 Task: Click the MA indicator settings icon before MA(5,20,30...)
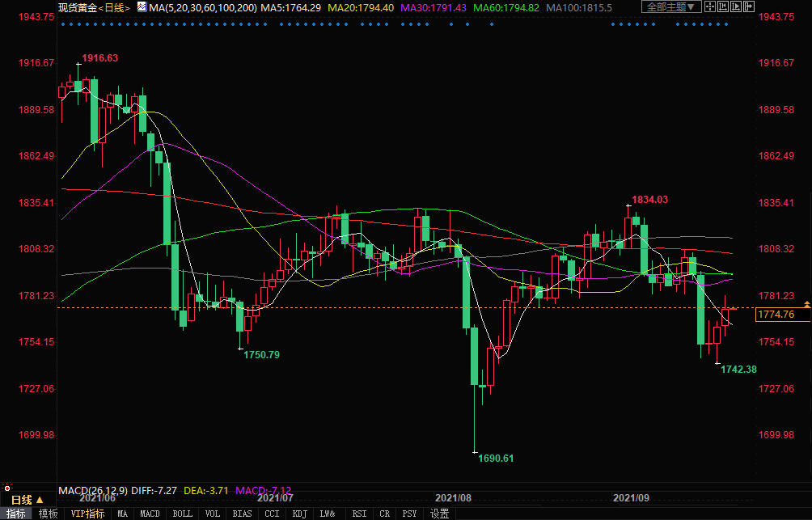point(142,6)
